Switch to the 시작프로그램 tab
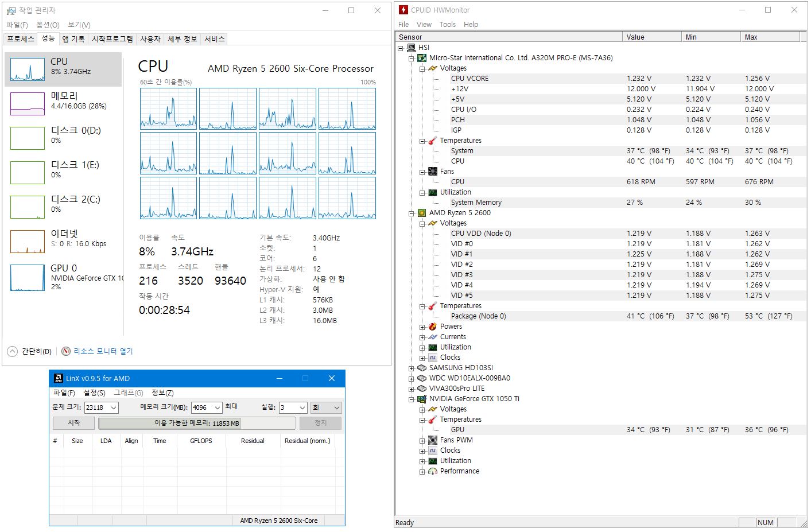This screenshot has width=811, height=532. 112,39
